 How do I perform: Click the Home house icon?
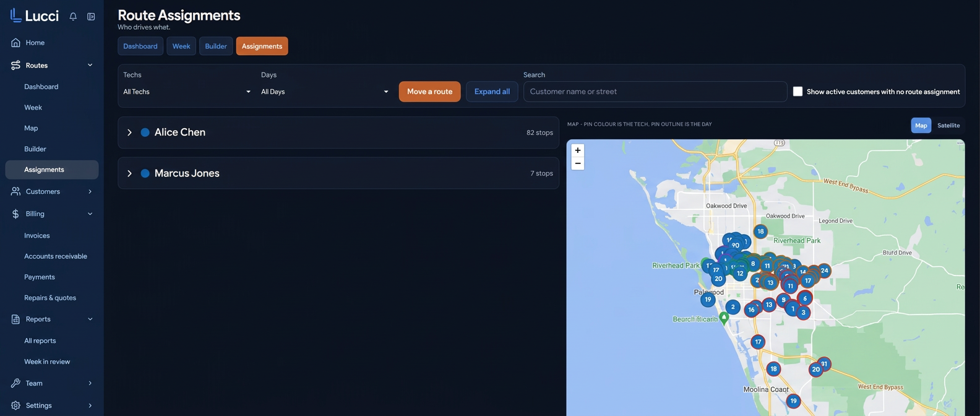point(15,43)
